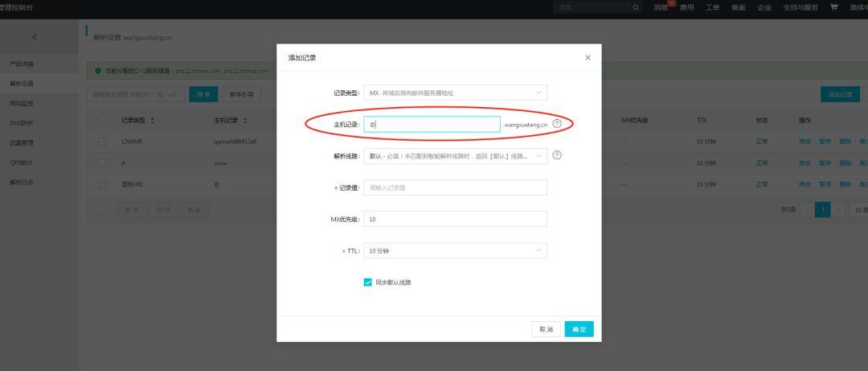Focus the 记录值 input field
868x371 pixels.
point(455,188)
